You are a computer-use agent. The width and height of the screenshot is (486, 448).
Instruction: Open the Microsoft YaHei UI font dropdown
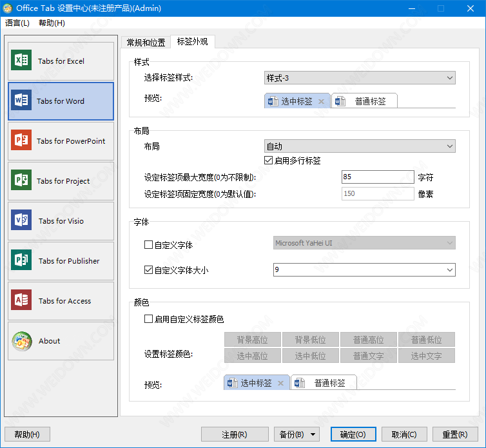coord(364,243)
